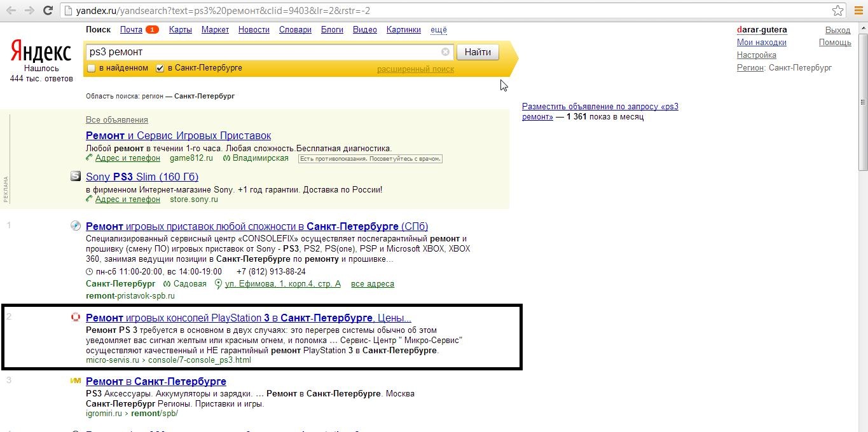Open 'Разместить объявление по запросу' link
Image resolution: width=868 pixels, height=432 pixels.
(x=600, y=111)
